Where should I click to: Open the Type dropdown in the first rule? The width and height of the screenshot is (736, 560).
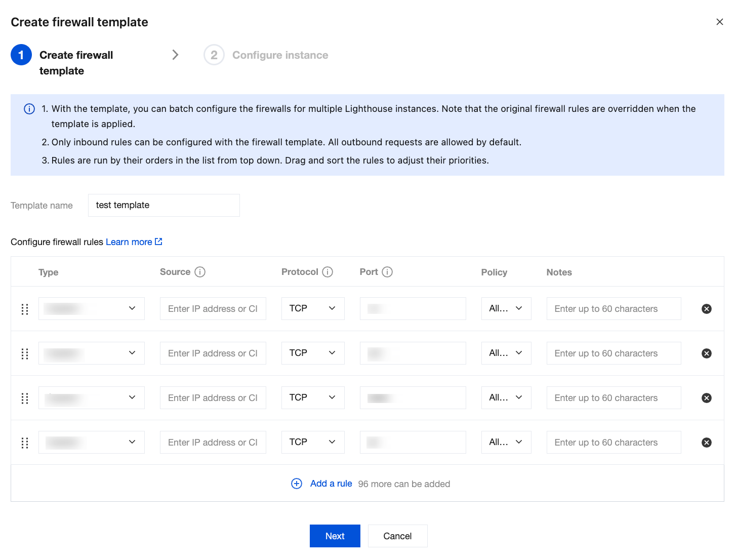[x=92, y=309]
